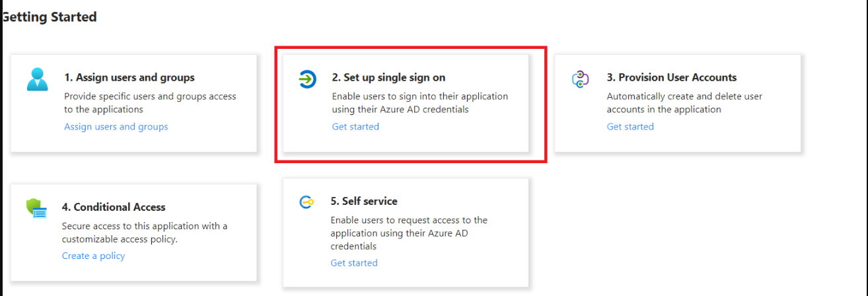Click the "Secure access to this application" description
Screen dimensions: 868x296
(x=144, y=233)
